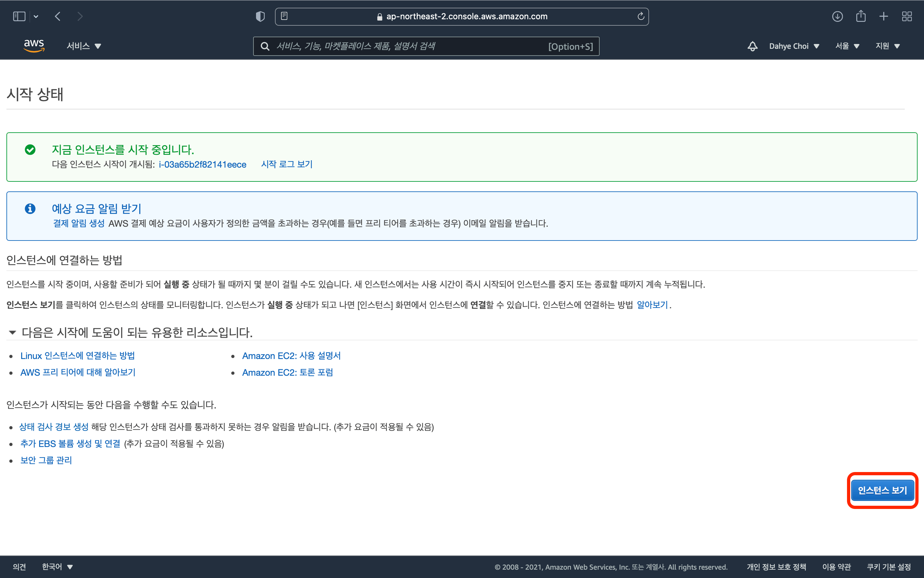Click the 인스턴스 보기 button
Screen dimensions: 924x578
pyautogui.click(x=882, y=490)
